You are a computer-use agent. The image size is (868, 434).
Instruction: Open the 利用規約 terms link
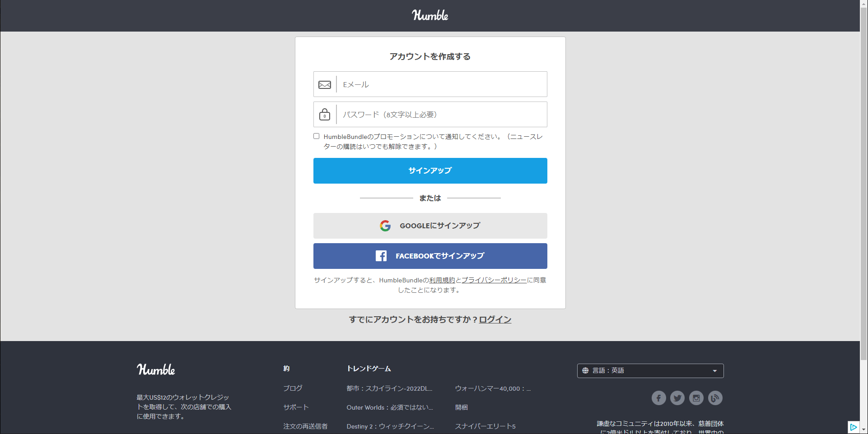442,280
